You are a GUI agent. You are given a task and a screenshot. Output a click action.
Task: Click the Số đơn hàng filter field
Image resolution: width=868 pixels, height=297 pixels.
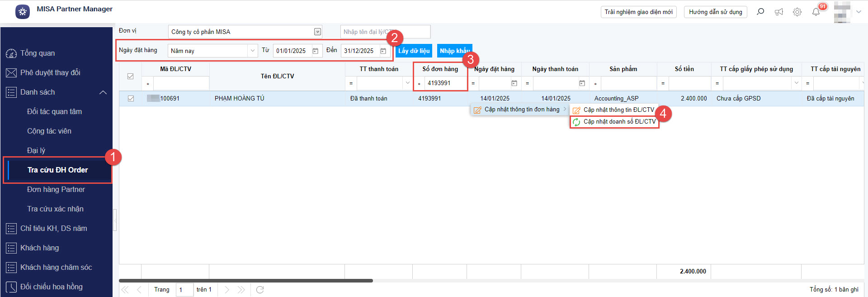tap(445, 83)
